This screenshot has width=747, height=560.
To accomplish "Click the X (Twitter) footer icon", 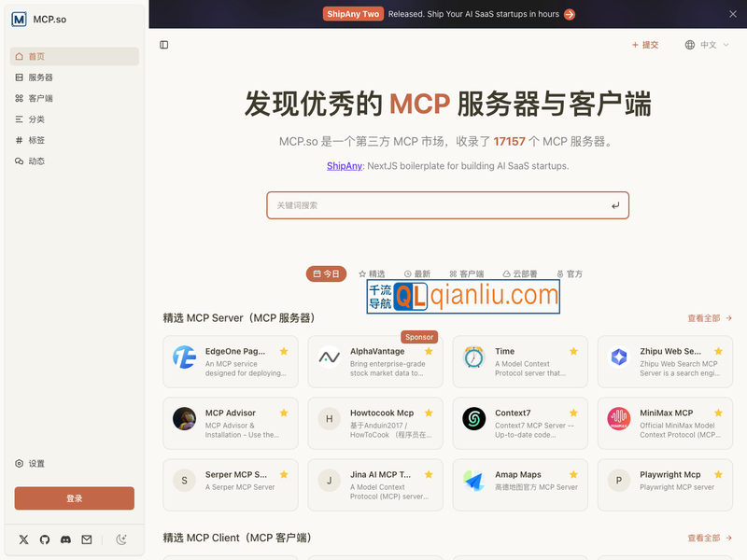I will tap(23, 539).
